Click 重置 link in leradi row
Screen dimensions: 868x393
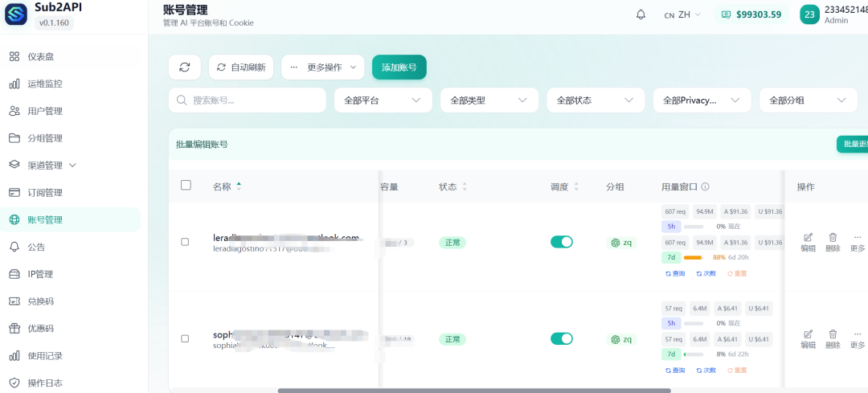click(737, 273)
